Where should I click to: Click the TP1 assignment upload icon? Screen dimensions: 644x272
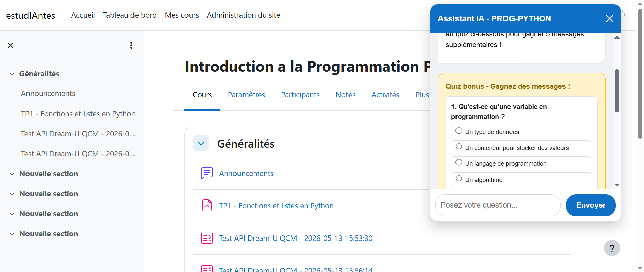[x=207, y=206]
